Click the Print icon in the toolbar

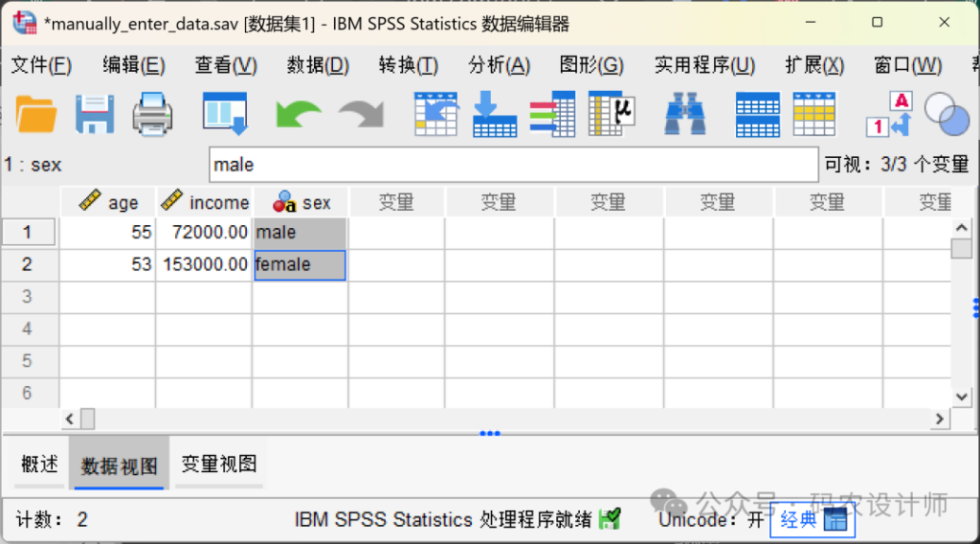point(152,114)
